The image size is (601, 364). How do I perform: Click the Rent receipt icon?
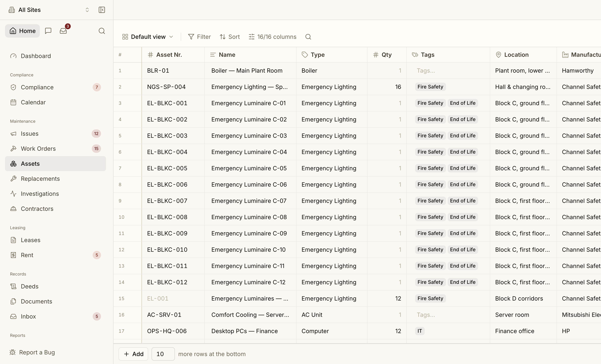(13, 255)
